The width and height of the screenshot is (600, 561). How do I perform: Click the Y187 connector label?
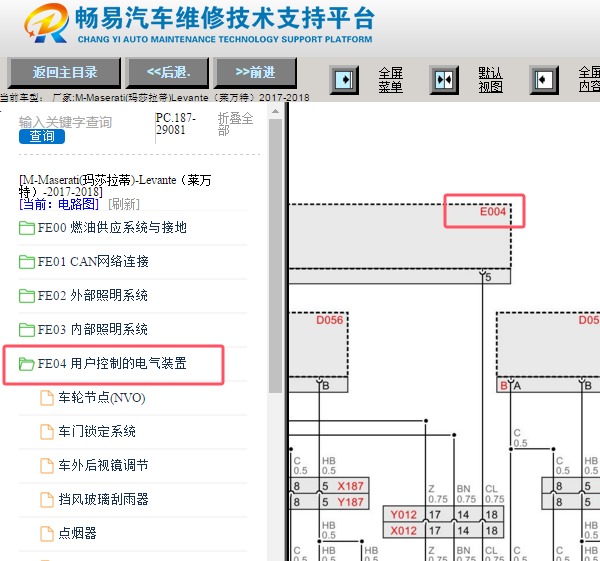[x=350, y=502]
